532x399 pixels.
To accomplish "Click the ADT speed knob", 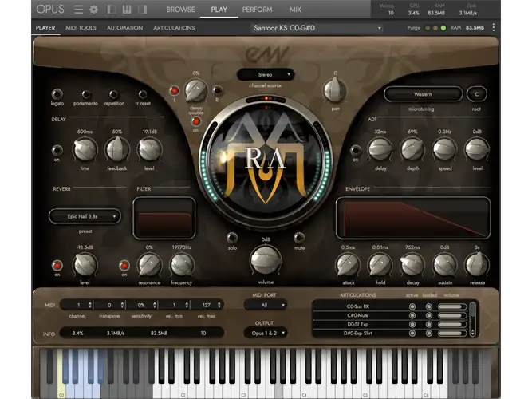I will [x=445, y=149].
